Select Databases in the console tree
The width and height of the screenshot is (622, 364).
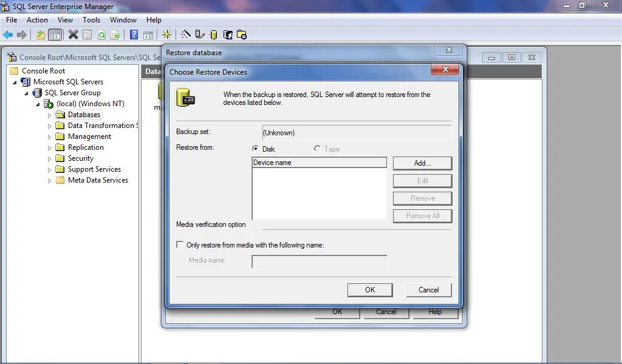[84, 115]
